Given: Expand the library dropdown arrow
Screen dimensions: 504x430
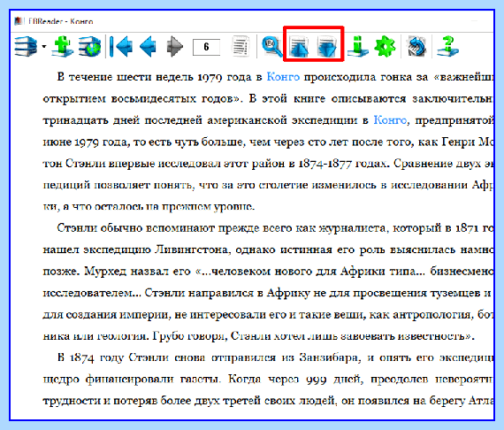Looking at the screenshot, I should (44, 46).
